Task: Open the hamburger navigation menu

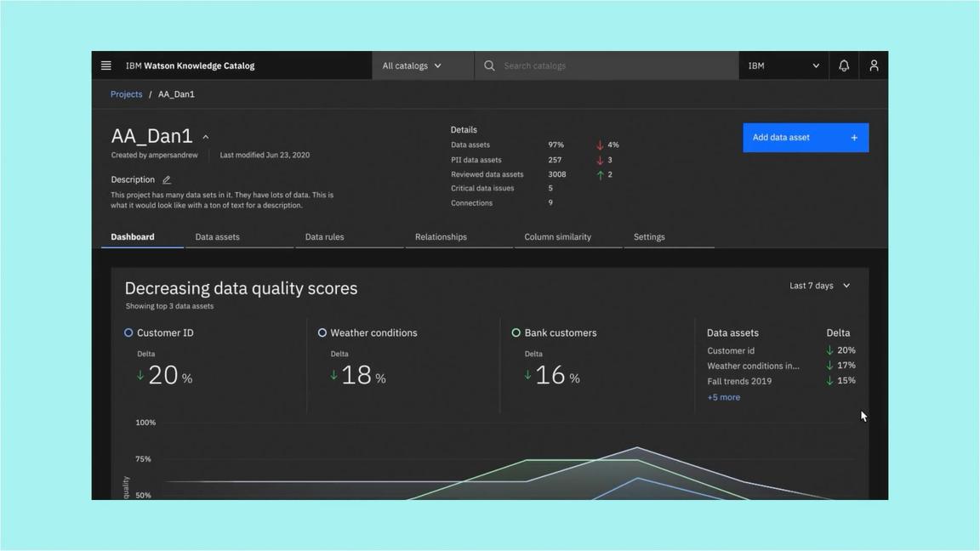Action: [x=106, y=65]
